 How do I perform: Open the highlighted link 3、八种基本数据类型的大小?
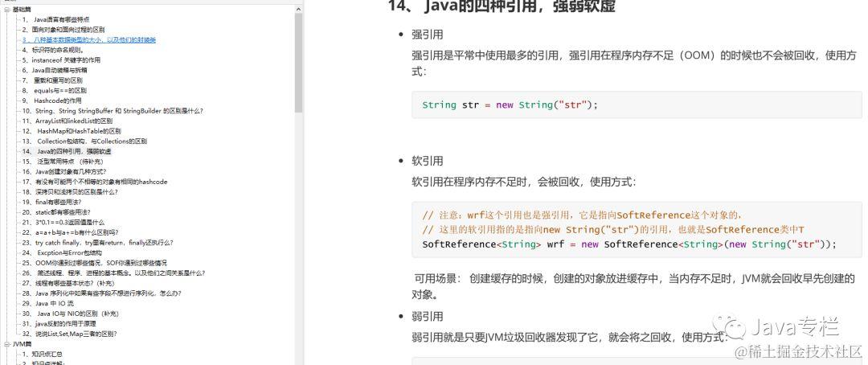point(88,40)
